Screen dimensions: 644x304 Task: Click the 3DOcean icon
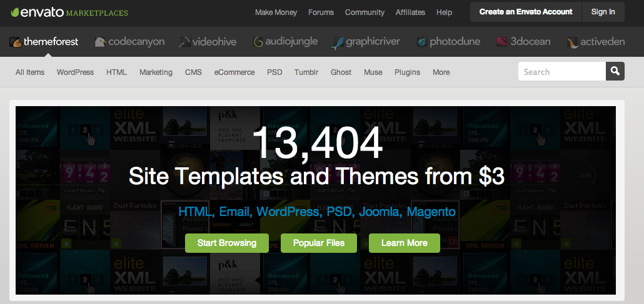click(502, 41)
